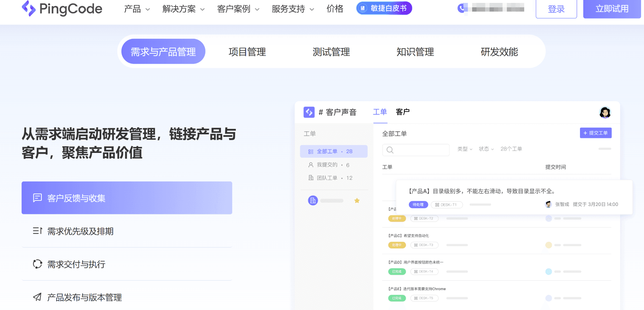This screenshot has width=644, height=310.
Task: Select 需求优先级及排期 feature item
Action: tap(127, 231)
